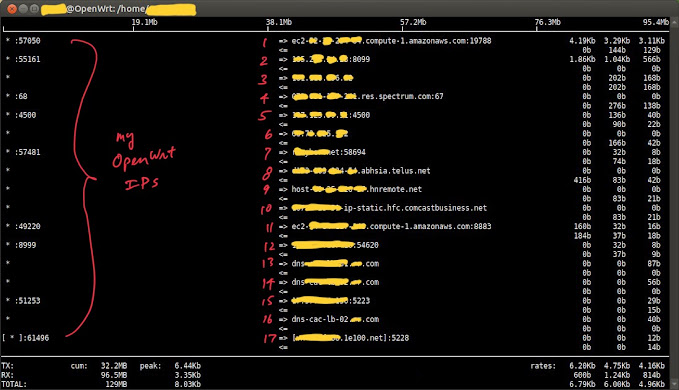Click cumulative RX value '96.5MB'
The width and height of the screenshot is (679, 390).
pos(114,375)
